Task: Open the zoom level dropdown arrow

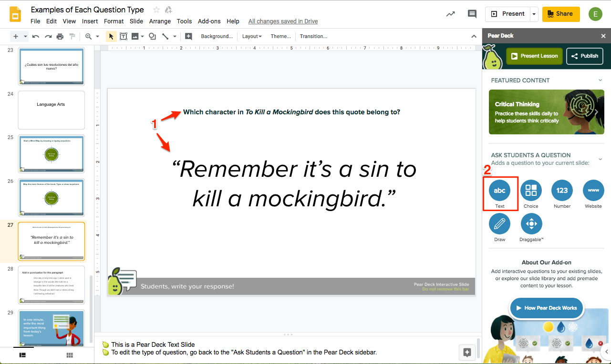Action: coord(97,36)
